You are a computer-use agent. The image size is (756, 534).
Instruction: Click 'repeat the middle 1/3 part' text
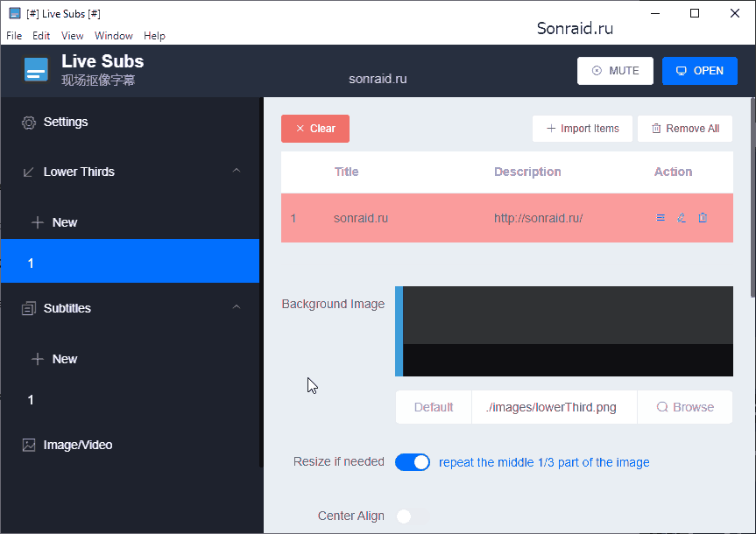[544, 463]
